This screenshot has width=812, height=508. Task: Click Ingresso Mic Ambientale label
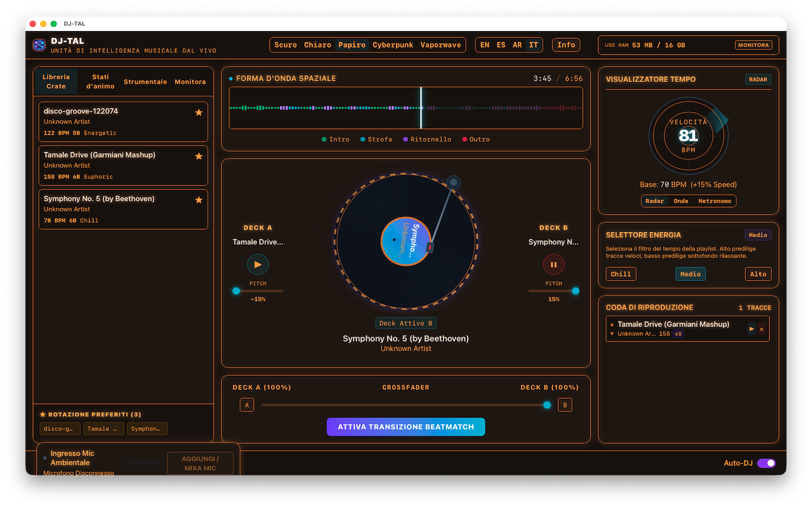coord(72,458)
